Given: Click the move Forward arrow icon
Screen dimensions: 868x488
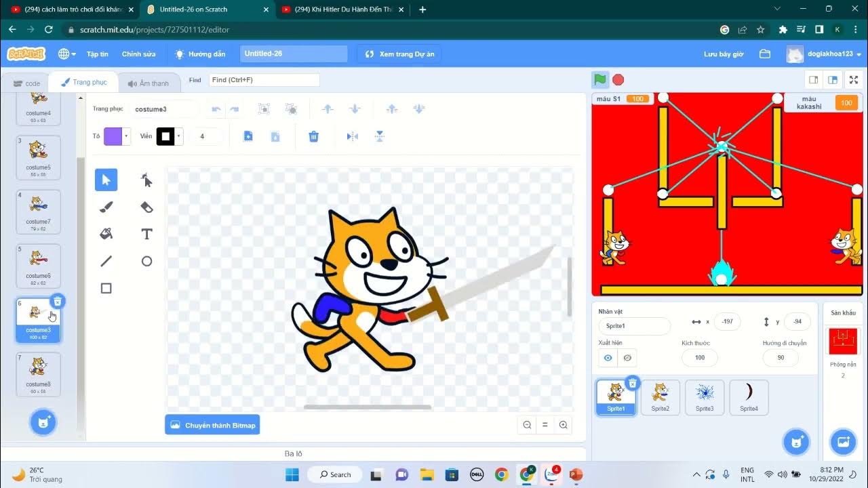Looking at the screenshot, I should [x=328, y=108].
